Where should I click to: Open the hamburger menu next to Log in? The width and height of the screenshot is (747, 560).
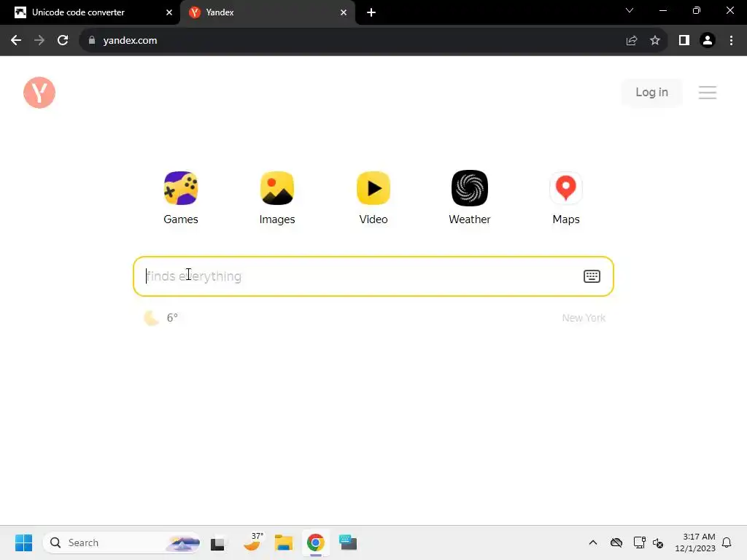click(x=708, y=93)
